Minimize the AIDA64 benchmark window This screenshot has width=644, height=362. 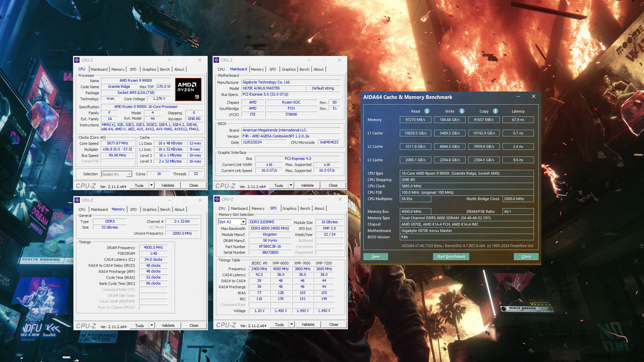point(518,97)
